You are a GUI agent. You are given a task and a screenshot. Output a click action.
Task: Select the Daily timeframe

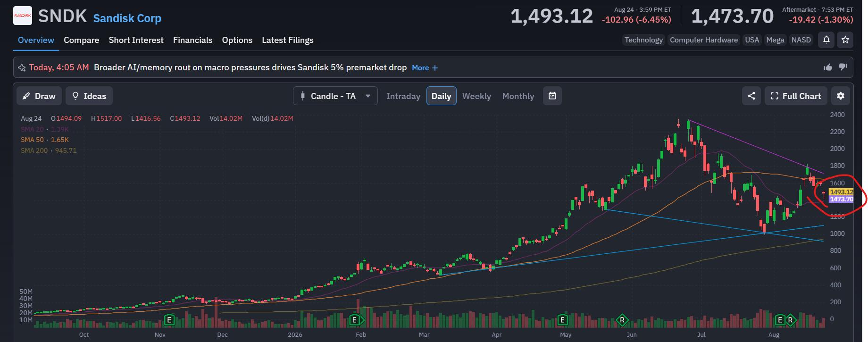[441, 96]
